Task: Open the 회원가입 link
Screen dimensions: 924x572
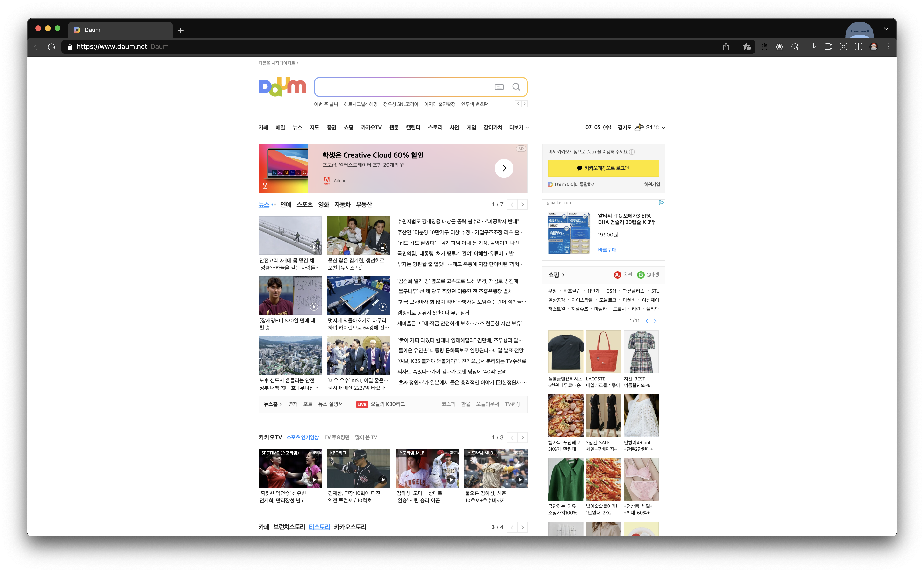Action: click(x=652, y=185)
